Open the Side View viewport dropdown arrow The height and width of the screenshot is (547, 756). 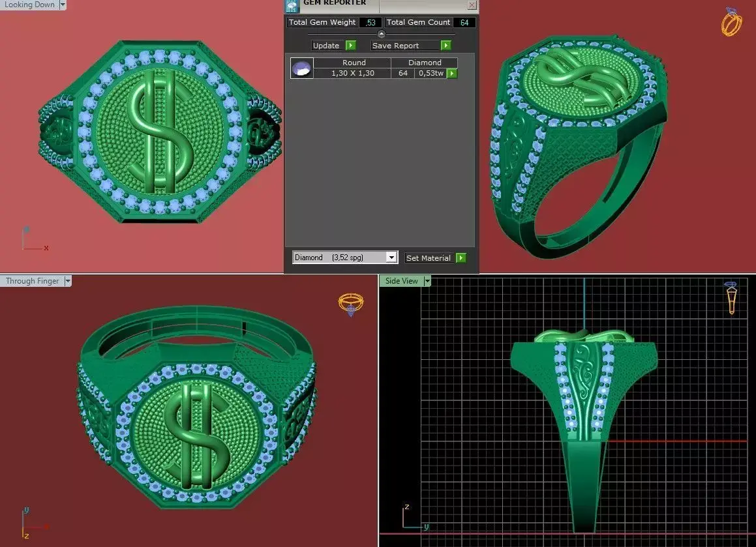coord(427,281)
